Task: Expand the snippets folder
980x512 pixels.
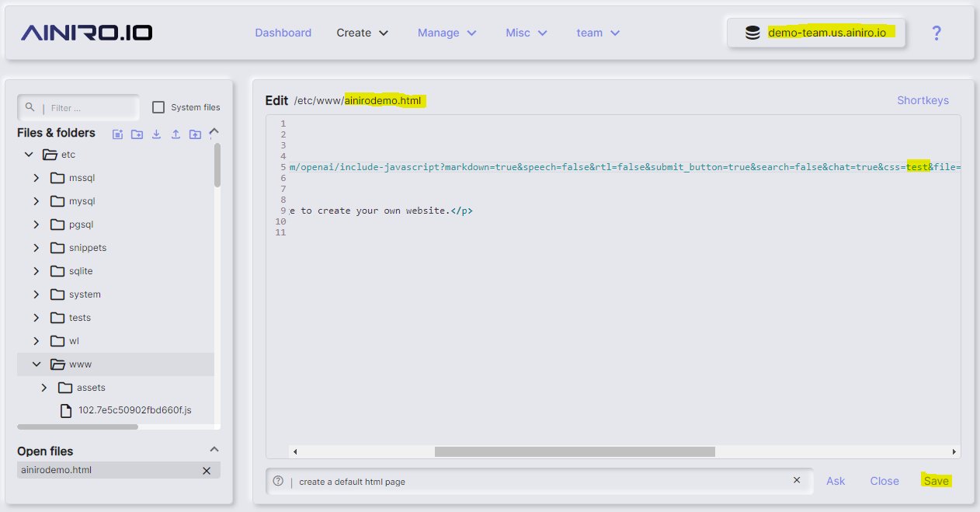Action: point(36,248)
